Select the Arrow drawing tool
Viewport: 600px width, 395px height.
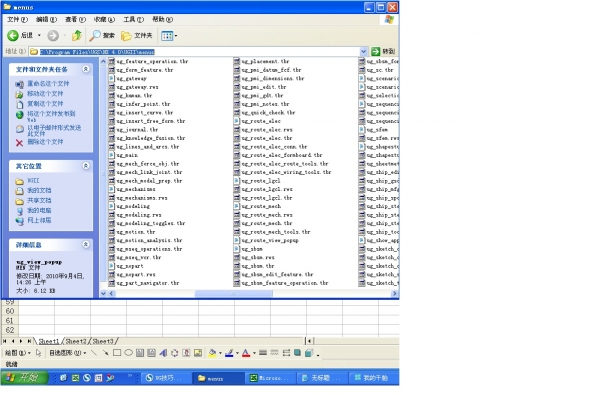105,353
